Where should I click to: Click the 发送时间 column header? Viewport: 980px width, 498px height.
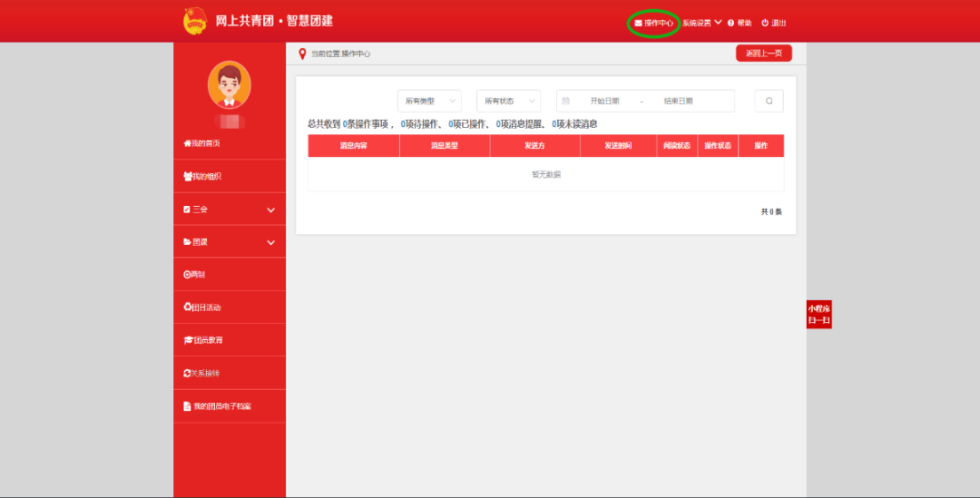[x=618, y=145]
